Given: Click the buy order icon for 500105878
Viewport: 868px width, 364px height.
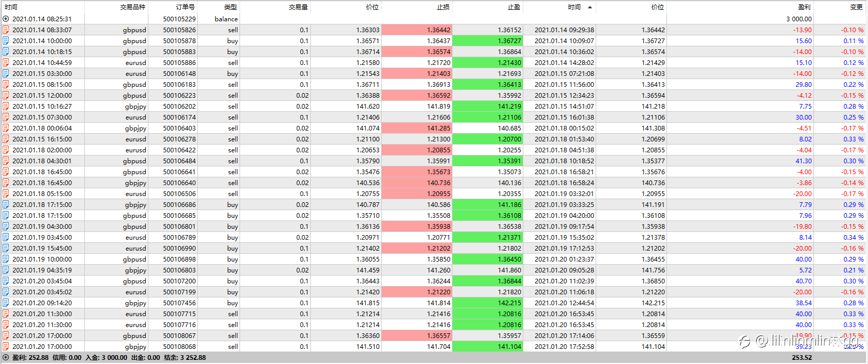Looking at the screenshot, I should point(6,41).
